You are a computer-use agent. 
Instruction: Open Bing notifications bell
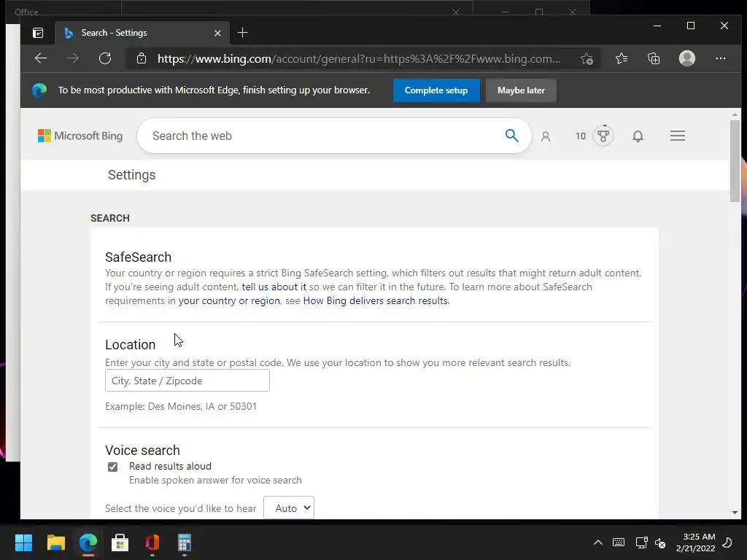point(638,136)
